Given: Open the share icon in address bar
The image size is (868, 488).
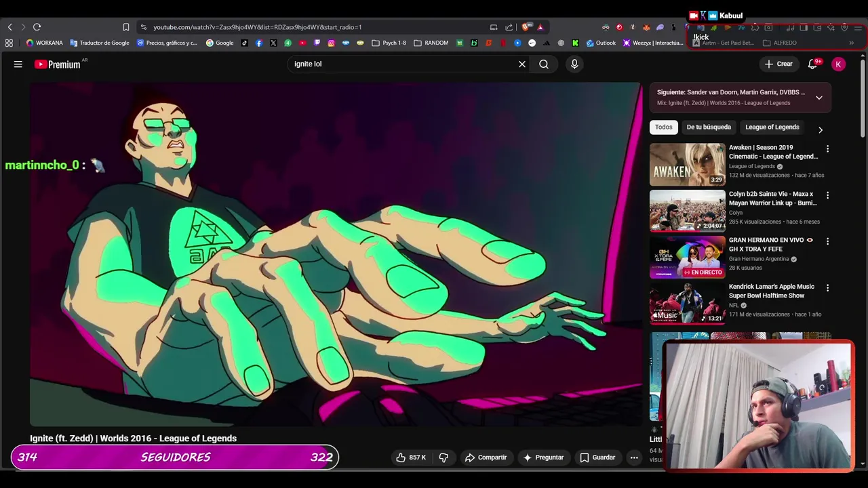Looking at the screenshot, I should click(509, 27).
